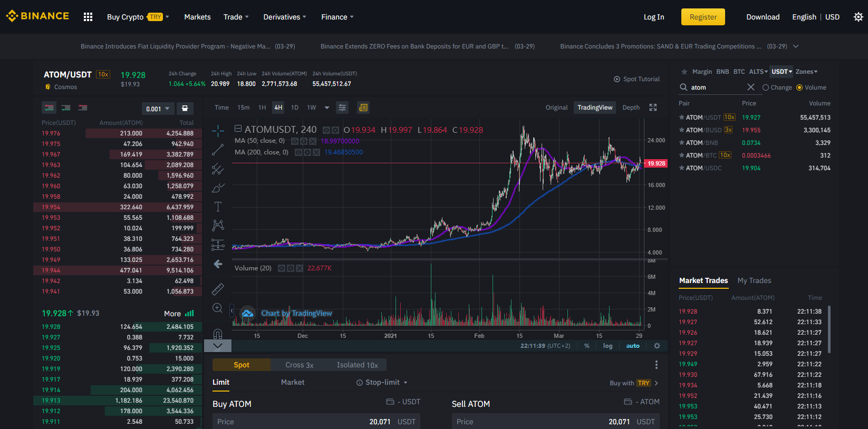
Task: Select the Isolated 10x margin tab
Action: coord(358,365)
